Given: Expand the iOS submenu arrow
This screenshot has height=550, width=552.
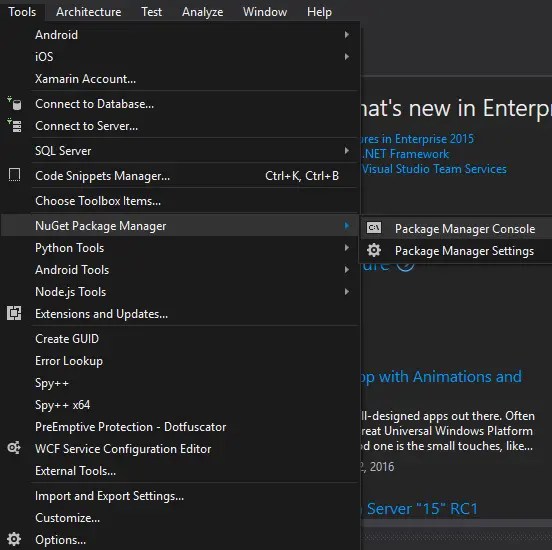Looking at the screenshot, I should pos(347,57).
